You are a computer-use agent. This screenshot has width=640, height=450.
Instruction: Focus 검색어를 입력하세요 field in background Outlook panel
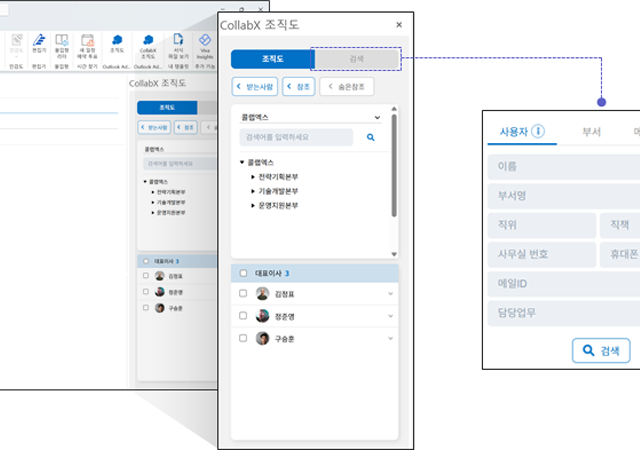pyautogui.click(x=180, y=164)
